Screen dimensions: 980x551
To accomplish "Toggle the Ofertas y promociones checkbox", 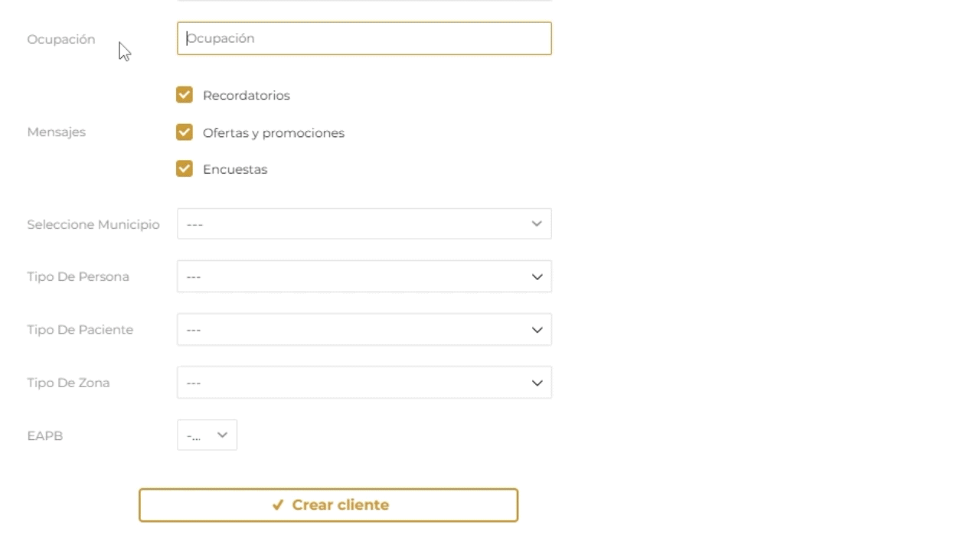I will click(x=184, y=132).
